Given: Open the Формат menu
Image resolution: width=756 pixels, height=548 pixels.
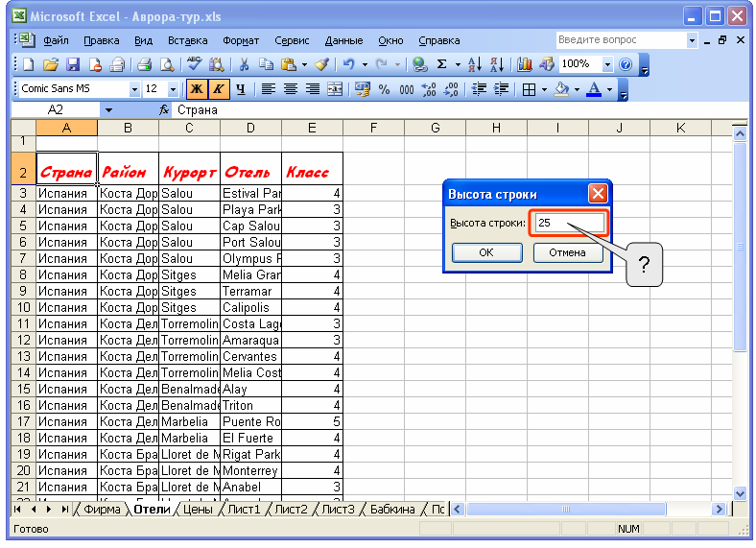Looking at the screenshot, I should 241,40.
